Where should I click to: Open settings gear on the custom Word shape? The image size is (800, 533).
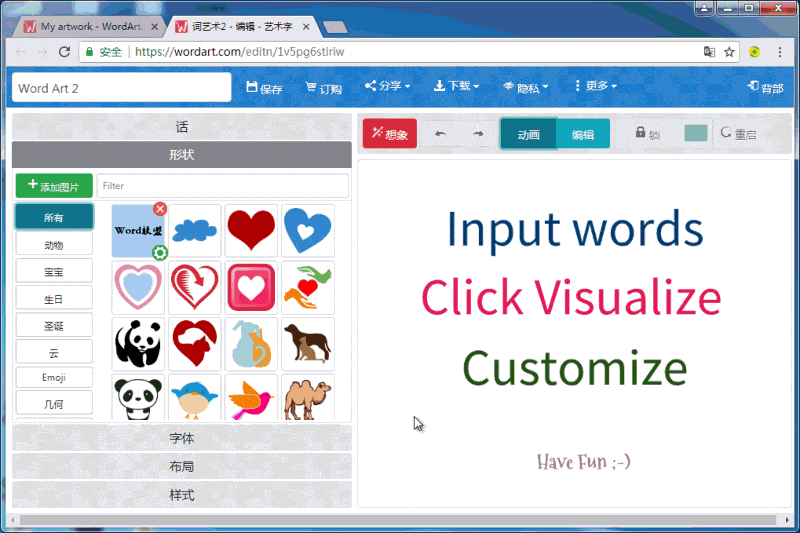click(x=160, y=253)
